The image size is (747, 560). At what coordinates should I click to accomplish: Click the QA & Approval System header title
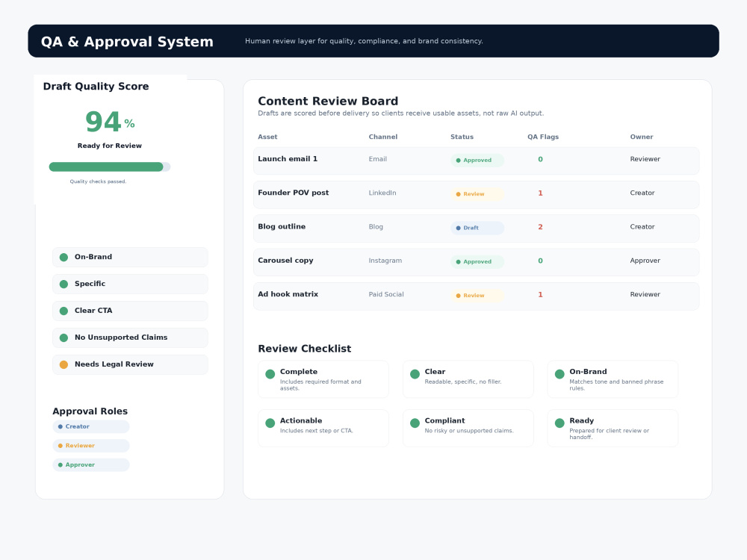(x=127, y=42)
